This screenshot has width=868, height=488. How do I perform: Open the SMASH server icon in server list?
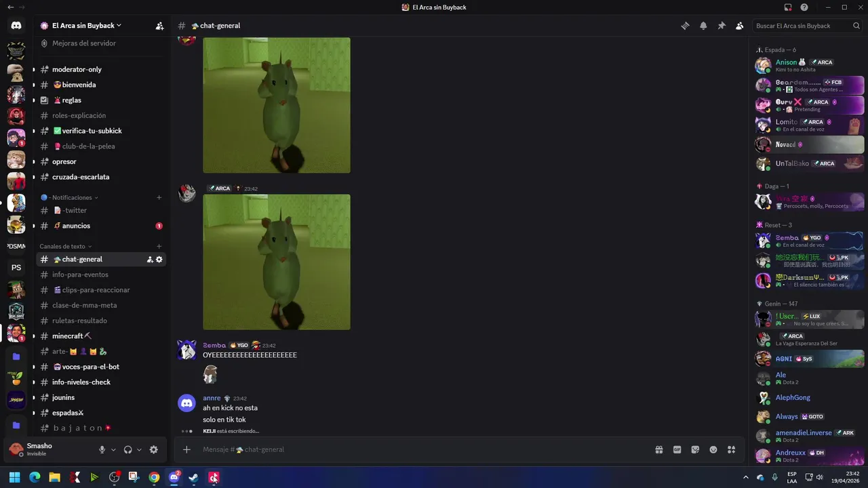(x=16, y=400)
